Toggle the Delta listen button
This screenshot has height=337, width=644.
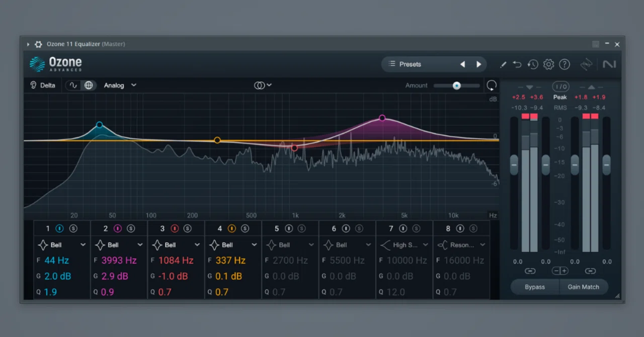click(43, 86)
